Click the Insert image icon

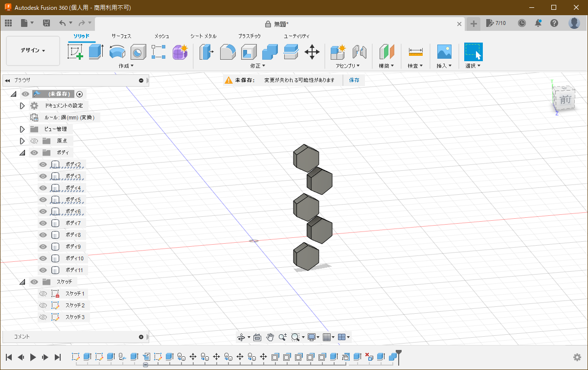(x=444, y=52)
